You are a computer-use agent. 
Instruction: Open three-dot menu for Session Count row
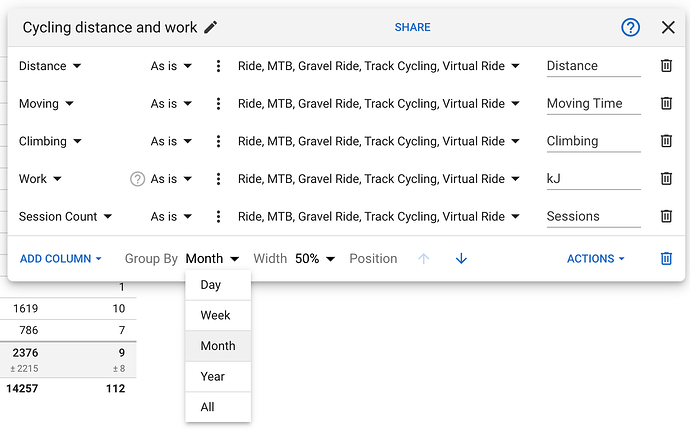[218, 217]
